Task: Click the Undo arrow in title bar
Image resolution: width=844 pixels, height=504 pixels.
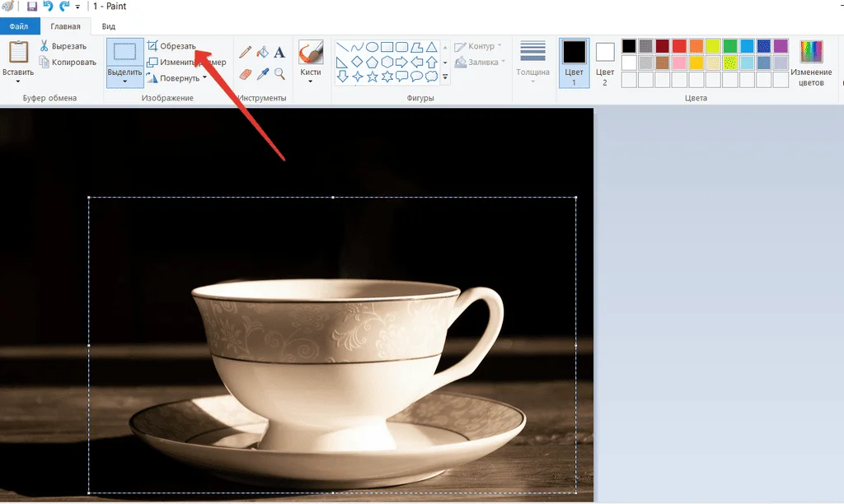Action: (x=48, y=7)
